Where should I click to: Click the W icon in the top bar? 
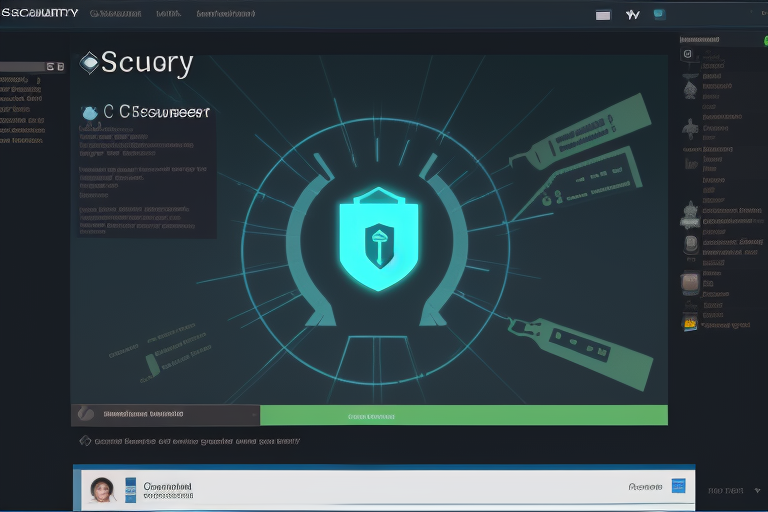(632, 15)
